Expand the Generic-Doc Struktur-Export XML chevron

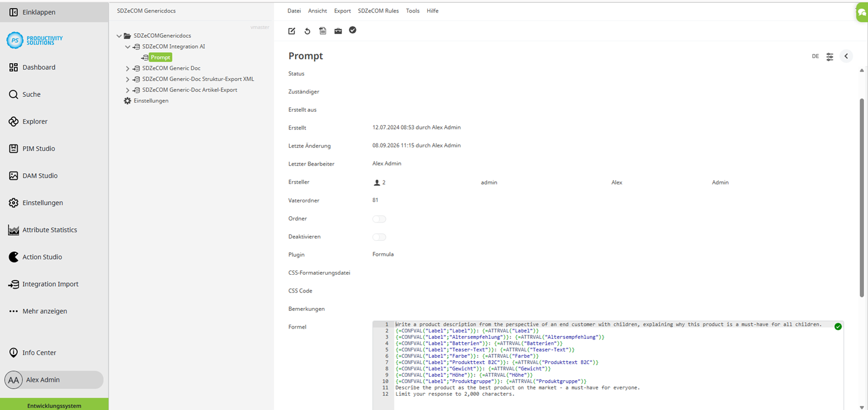coord(127,79)
